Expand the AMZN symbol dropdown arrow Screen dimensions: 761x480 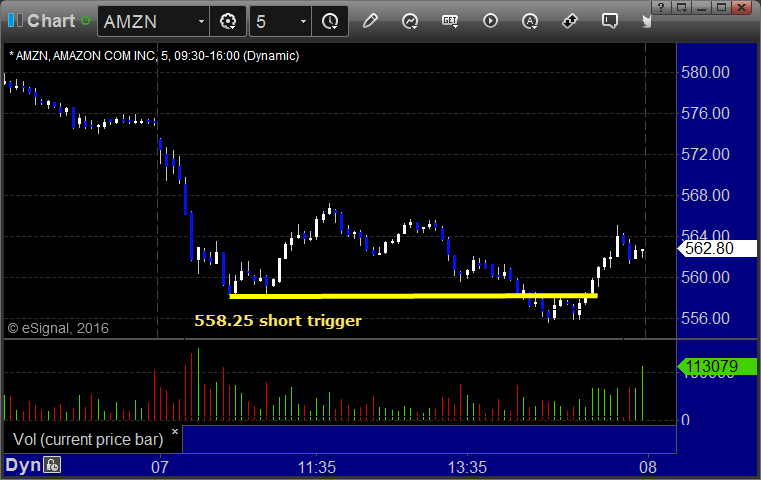[201, 21]
